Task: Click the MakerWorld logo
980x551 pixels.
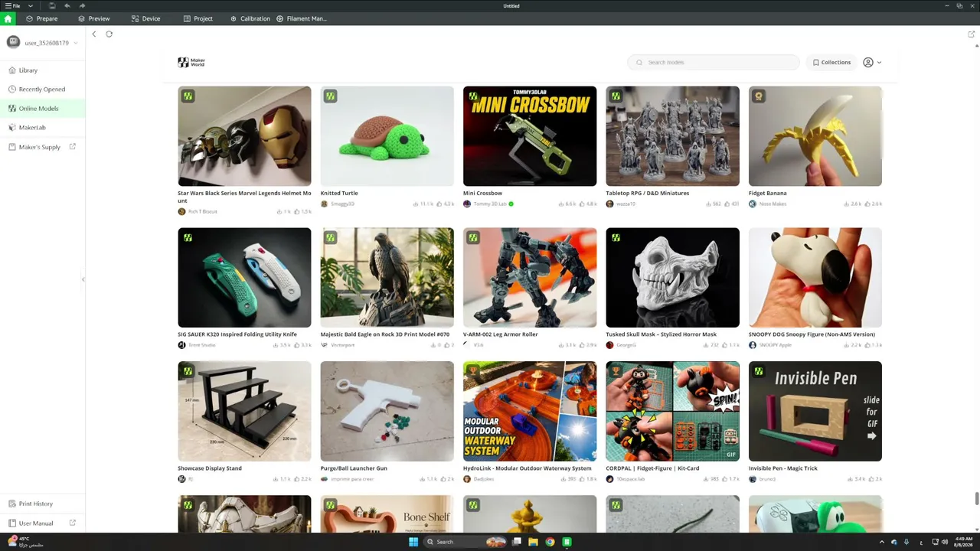Action: point(191,62)
